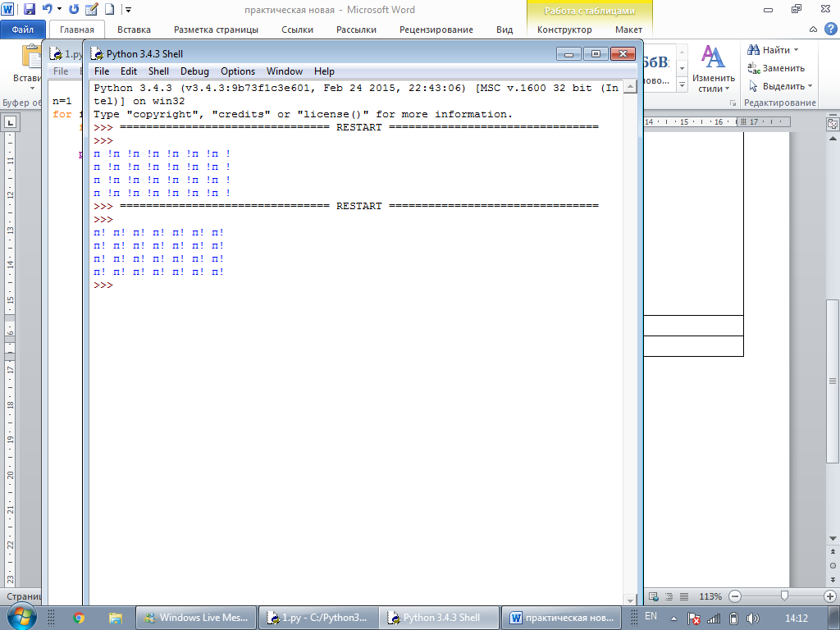The height and width of the screenshot is (630, 840).
Task: Open Customize Quick Access Toolbar dropdown
Action: [129, 9]
